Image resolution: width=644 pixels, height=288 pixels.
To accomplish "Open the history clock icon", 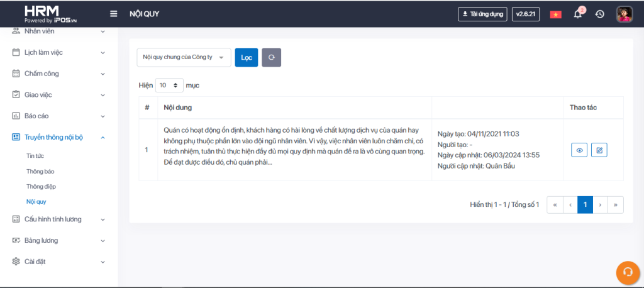I will click(x=600, y=14).
